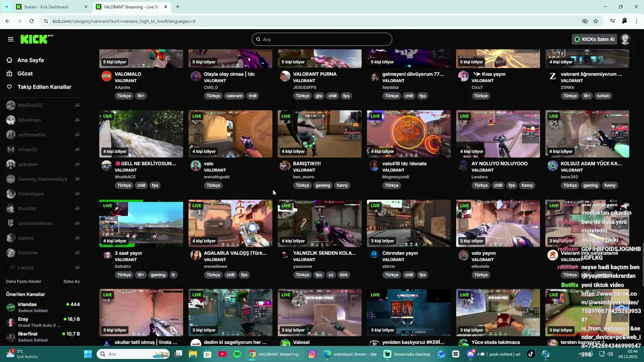Switch to Stream - Kick Dashboard tab

click(x=46, y=7)
